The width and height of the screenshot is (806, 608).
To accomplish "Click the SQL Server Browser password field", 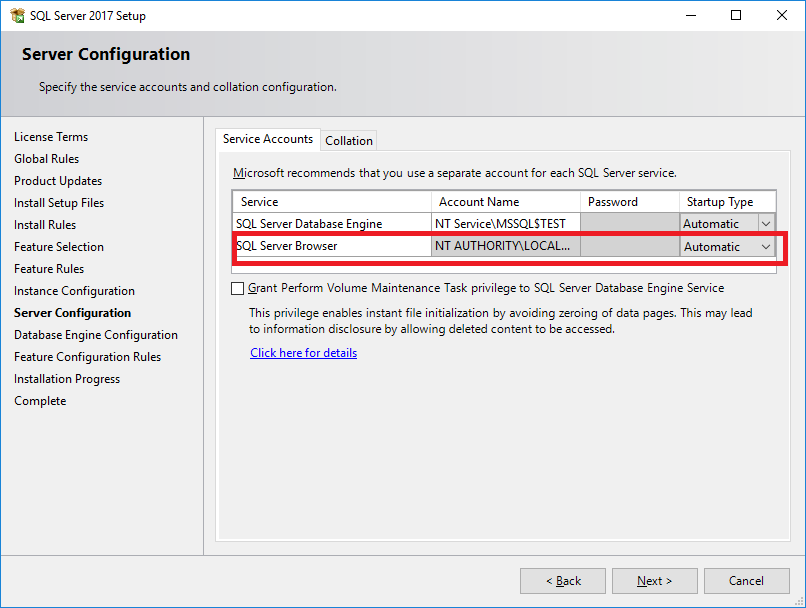I will (x=630, y=246).
